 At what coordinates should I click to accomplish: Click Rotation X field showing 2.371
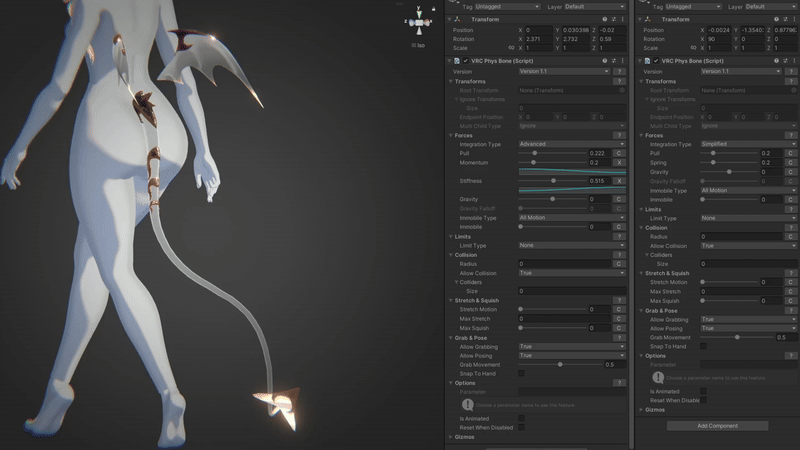coord(539,39)
